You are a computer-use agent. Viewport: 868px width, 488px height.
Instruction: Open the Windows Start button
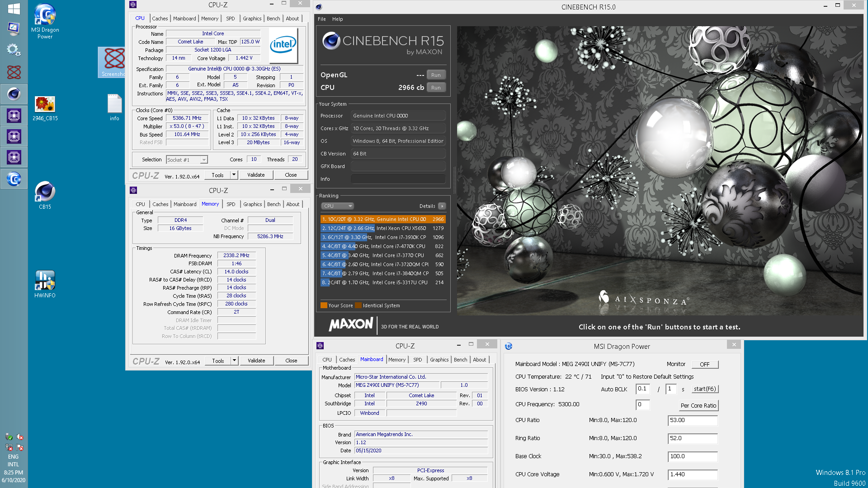14,8
